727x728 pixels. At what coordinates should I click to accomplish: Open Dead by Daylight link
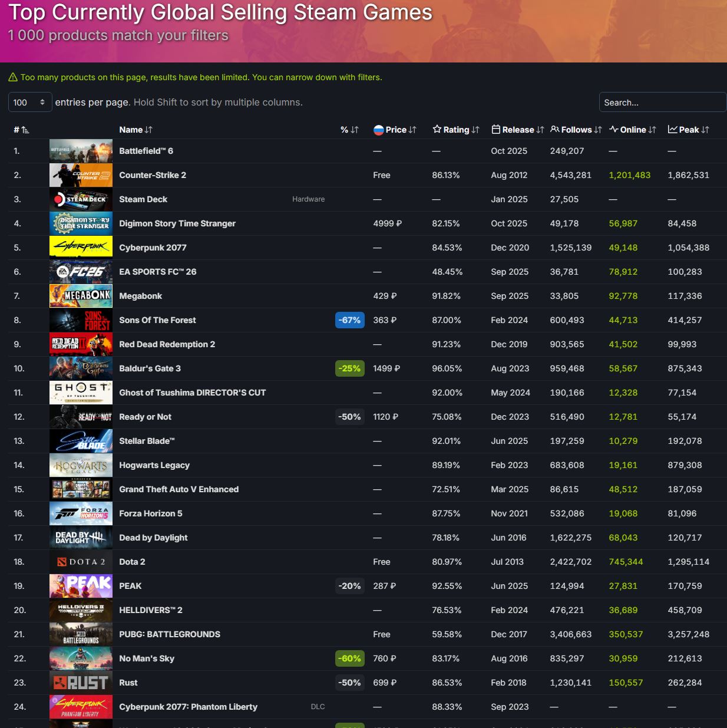coord(153,538)
